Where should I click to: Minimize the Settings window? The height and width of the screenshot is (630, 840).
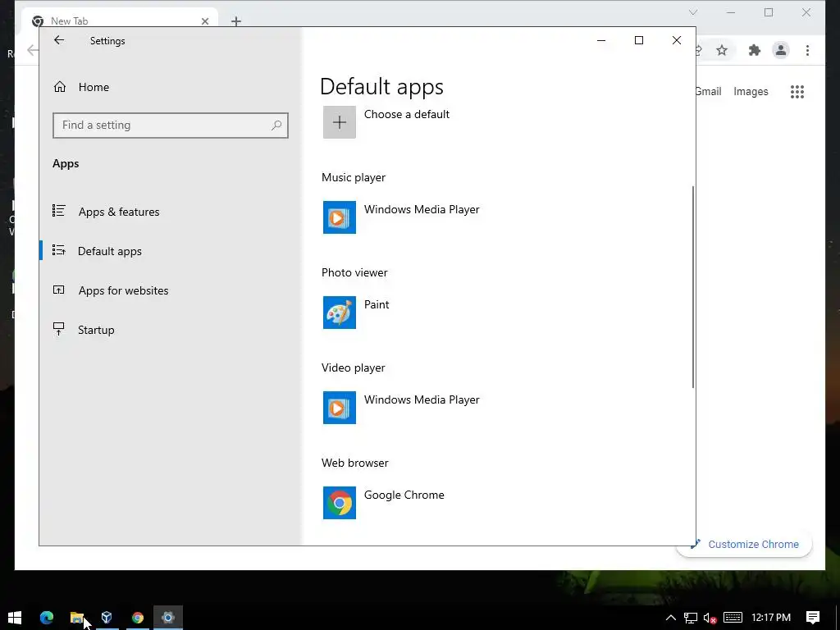tap(601, 40)
